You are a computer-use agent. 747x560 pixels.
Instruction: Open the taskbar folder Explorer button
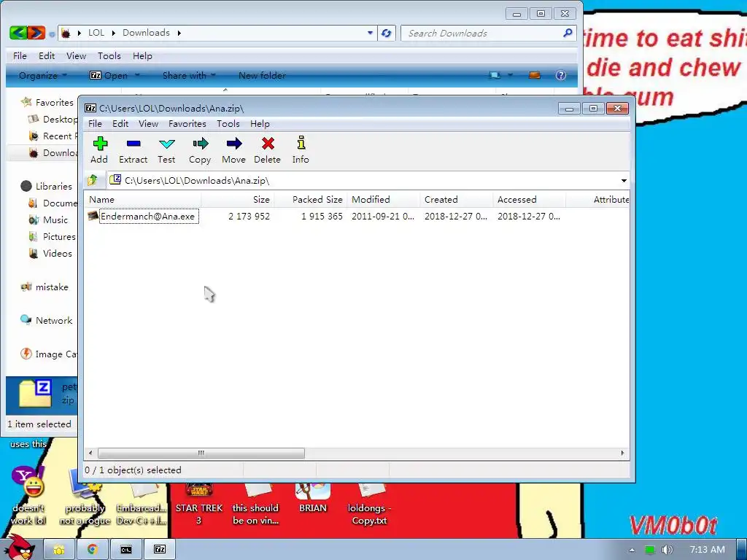[x=59, y=550]
